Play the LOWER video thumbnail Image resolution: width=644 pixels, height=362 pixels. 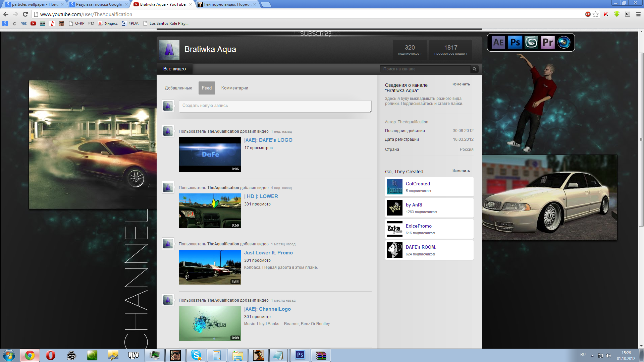pos(210,211)
